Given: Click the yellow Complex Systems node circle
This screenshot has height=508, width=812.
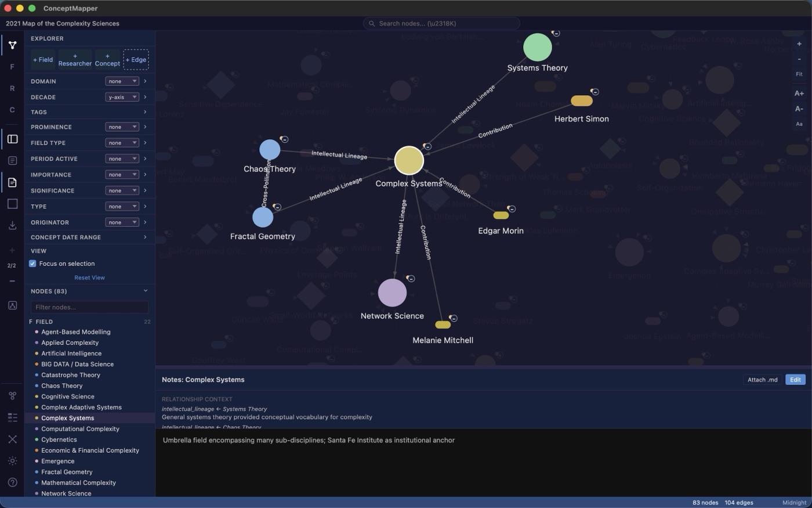Looking at the screenshot, I should click(409, 161).
